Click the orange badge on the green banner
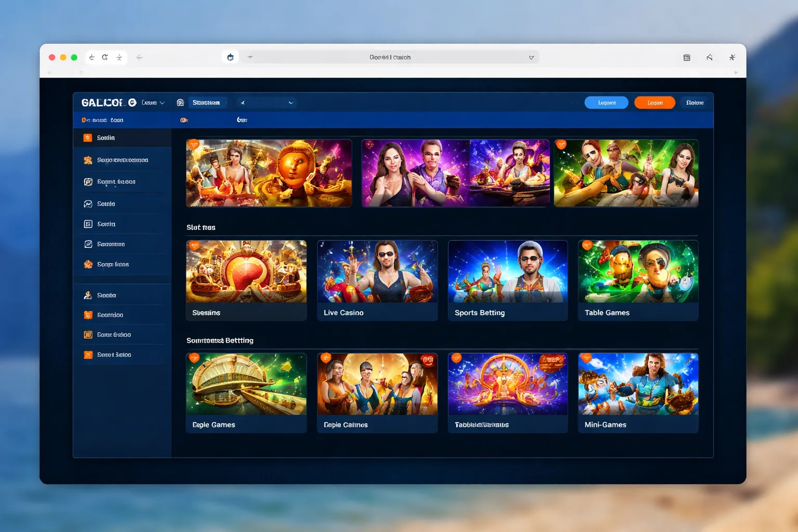 (x=561, y=145)
